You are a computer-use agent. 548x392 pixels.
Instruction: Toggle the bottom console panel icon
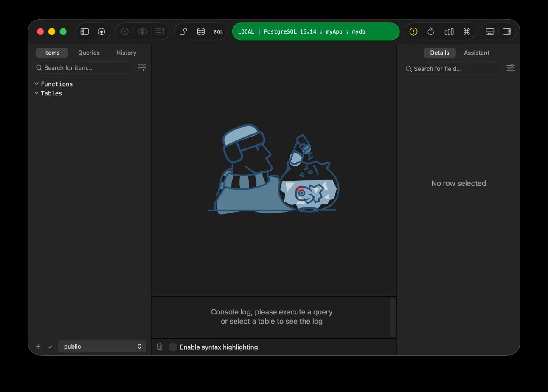(x=490, y=31)
